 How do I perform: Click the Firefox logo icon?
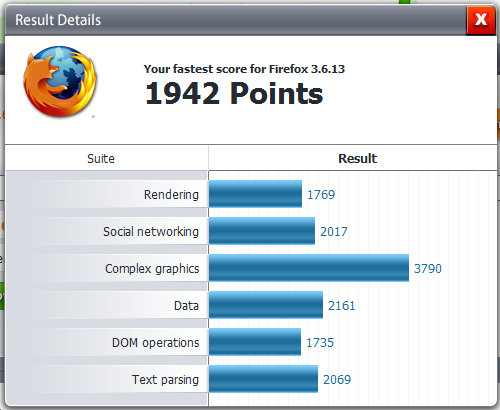60,82
